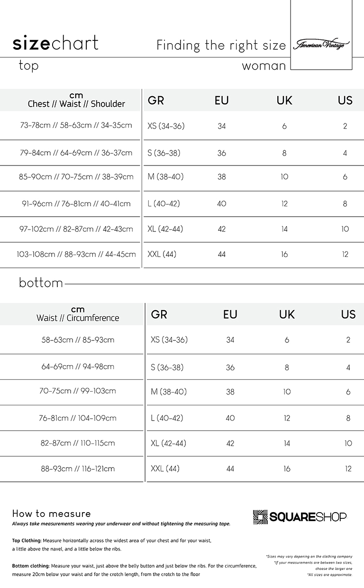
Task: Click 'How to measure' heading
Action: [51, 514]
